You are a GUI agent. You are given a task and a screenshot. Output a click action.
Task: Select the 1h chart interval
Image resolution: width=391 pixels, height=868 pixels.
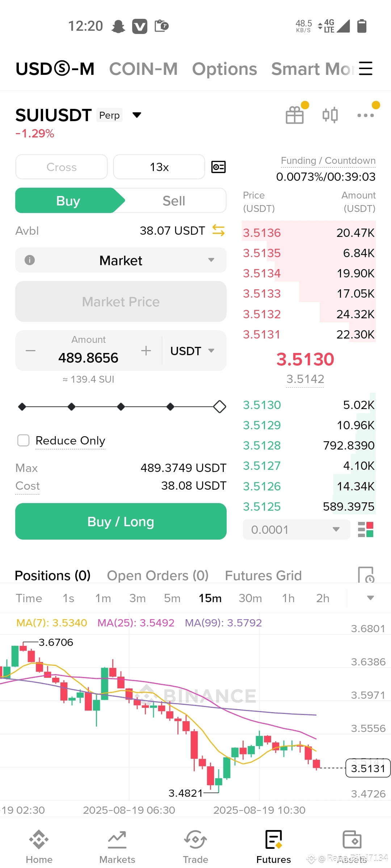pos(288,598)
